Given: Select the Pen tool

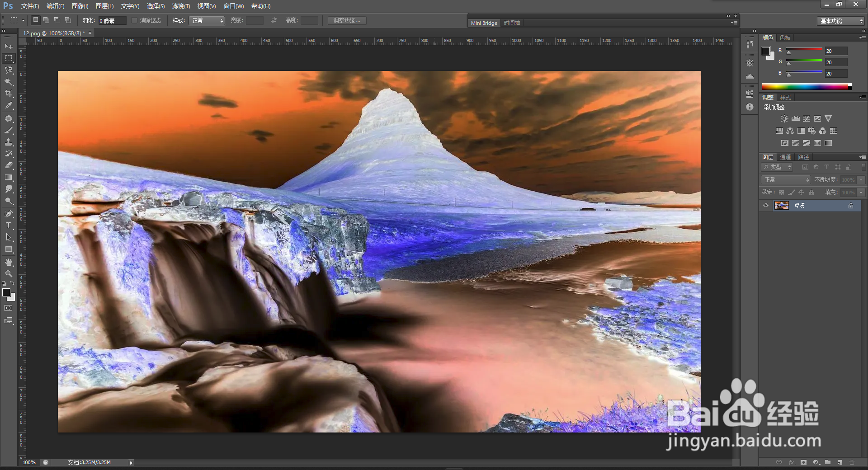Looking at the screenshot, I should [9, 214].
